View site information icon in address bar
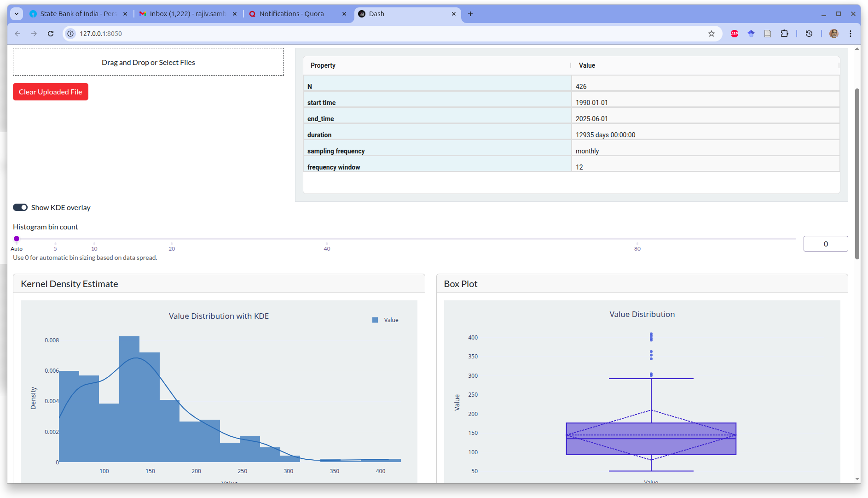 point(70,34)
